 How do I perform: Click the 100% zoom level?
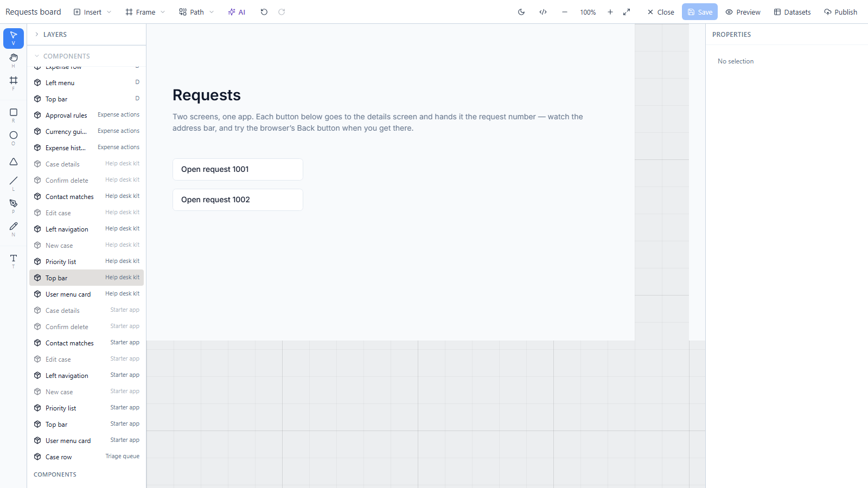(588, 12)
